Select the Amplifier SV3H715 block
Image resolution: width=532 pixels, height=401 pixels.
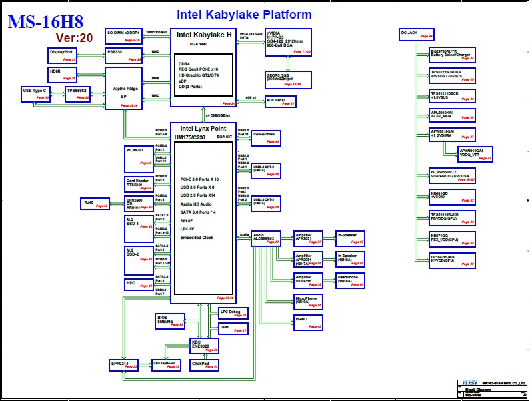308,281
